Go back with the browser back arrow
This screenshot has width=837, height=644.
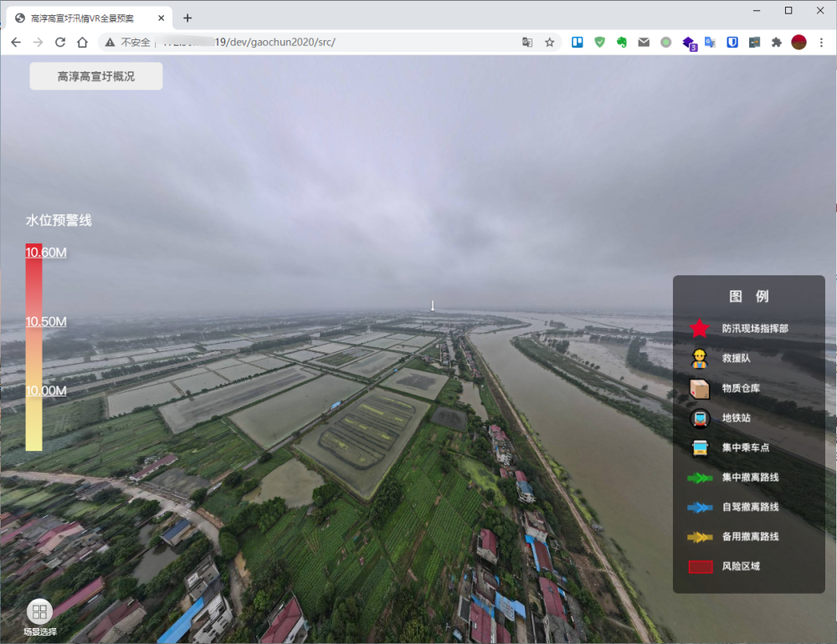pos(16,42)
